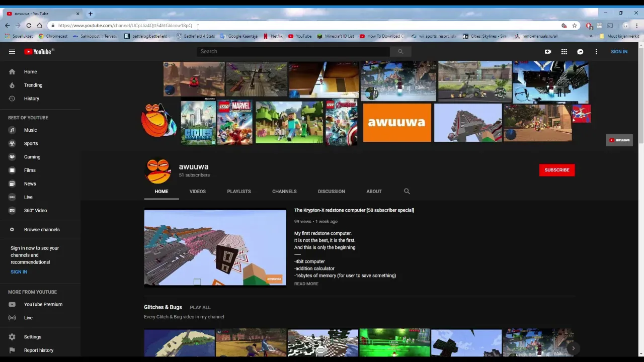
Task: Open the Minecraft ID List bookmark
Action: point(336,36)
